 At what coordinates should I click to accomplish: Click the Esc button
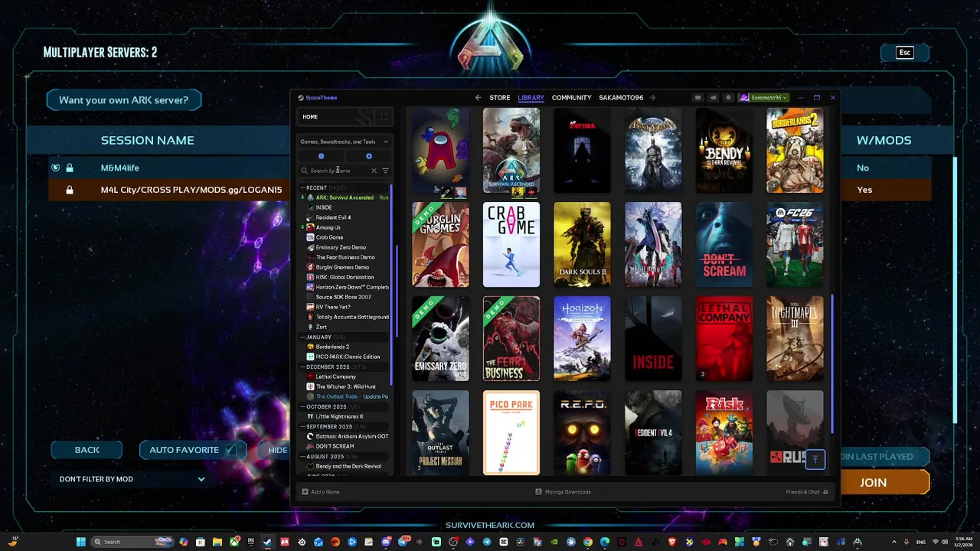pyautogui.click(x=905, y=52)
